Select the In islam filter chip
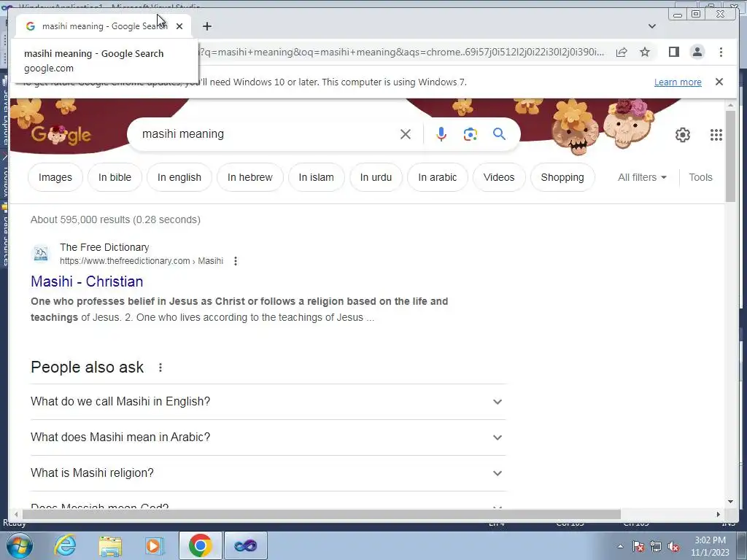 coord(316,177)
